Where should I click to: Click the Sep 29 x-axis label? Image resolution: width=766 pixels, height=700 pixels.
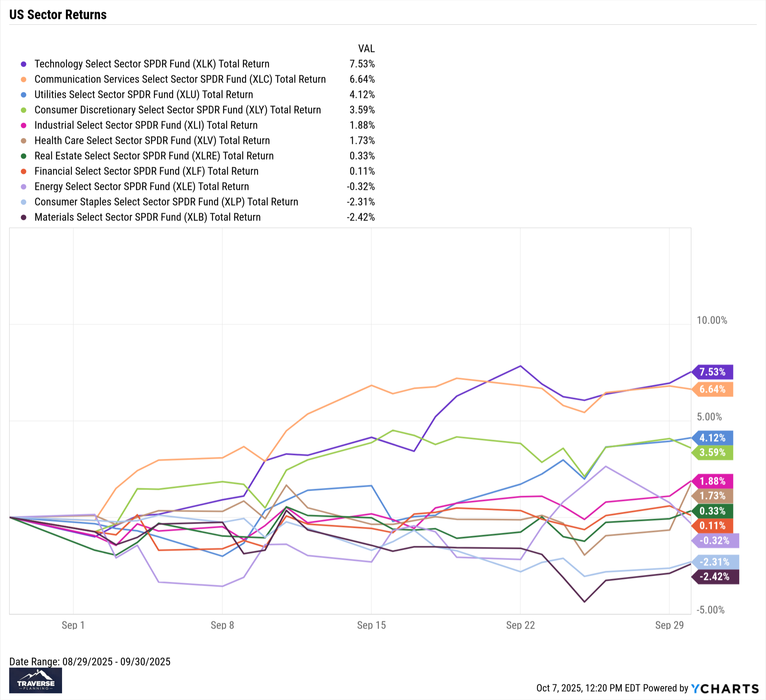coord(669,625)
